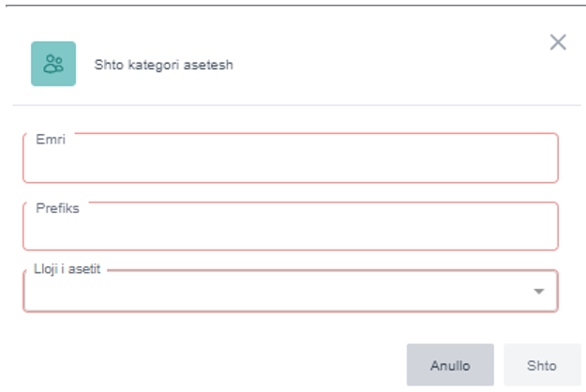Open the Lloji i asetit combo box
Image resolution: width=586 pixels, height=392 pixels.
tap(281, 292)
